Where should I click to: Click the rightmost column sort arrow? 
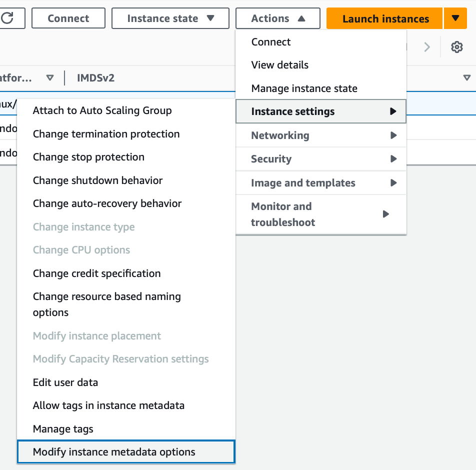coord(466,78)
